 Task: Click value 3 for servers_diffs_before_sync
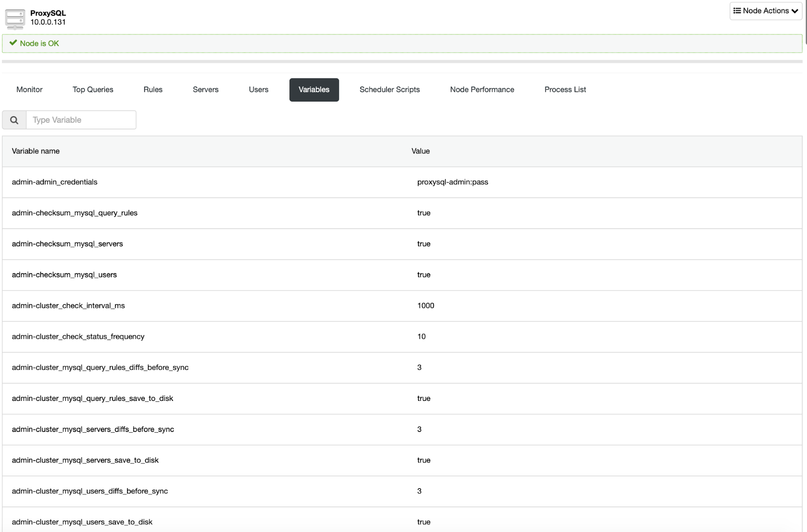(x=419, y=430)
